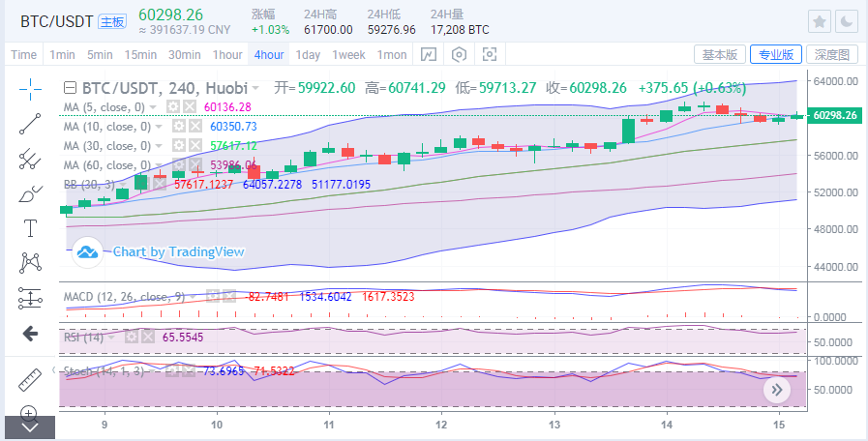Expand the dark chevron panel at bottom left
The width and height of the screenshot is (868, 441).
30,427
